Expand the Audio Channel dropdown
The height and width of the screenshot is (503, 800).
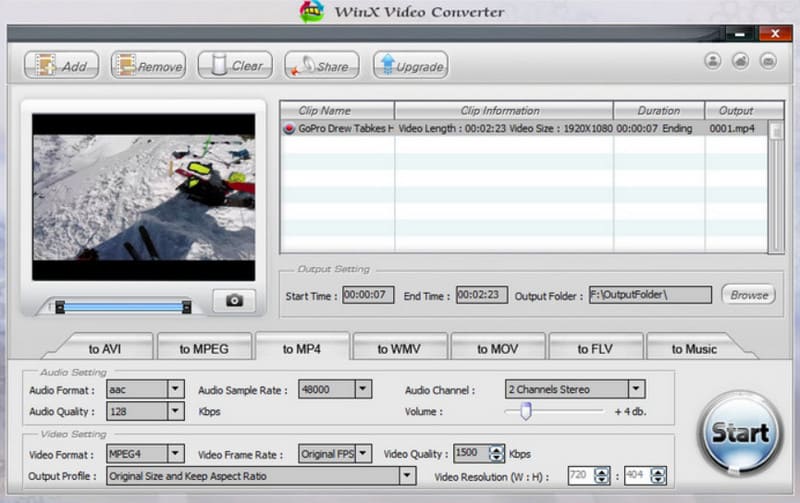[635, 389]
